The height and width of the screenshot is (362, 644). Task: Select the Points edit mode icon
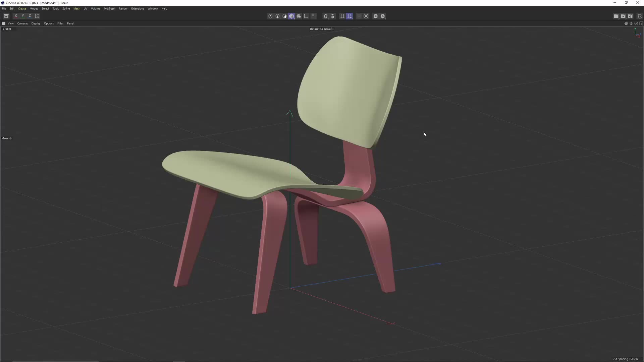tap(270, 16)
